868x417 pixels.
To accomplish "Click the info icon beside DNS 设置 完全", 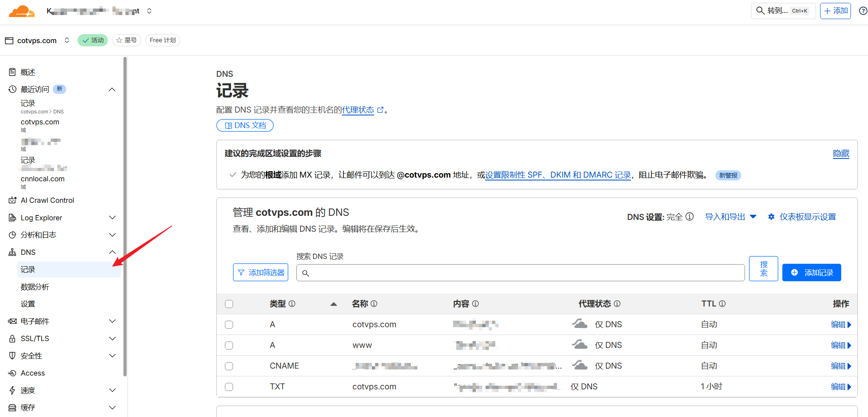I will pos(689,217).
